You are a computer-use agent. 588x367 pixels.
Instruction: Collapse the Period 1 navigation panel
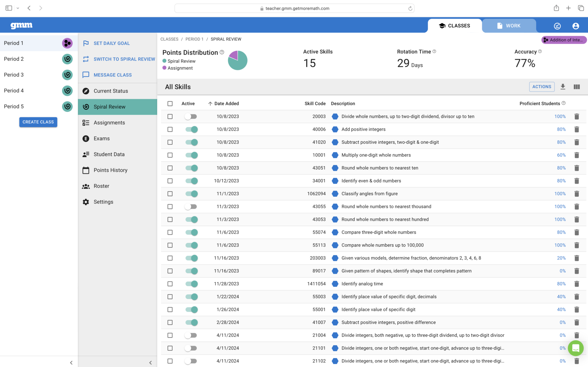[x=150, y=362]
